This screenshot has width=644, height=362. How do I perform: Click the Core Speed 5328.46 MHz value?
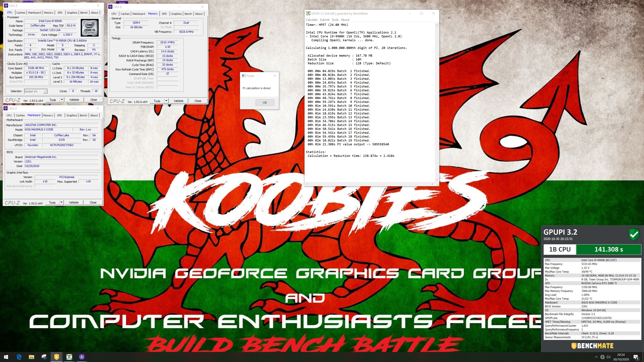coord(36,68)
